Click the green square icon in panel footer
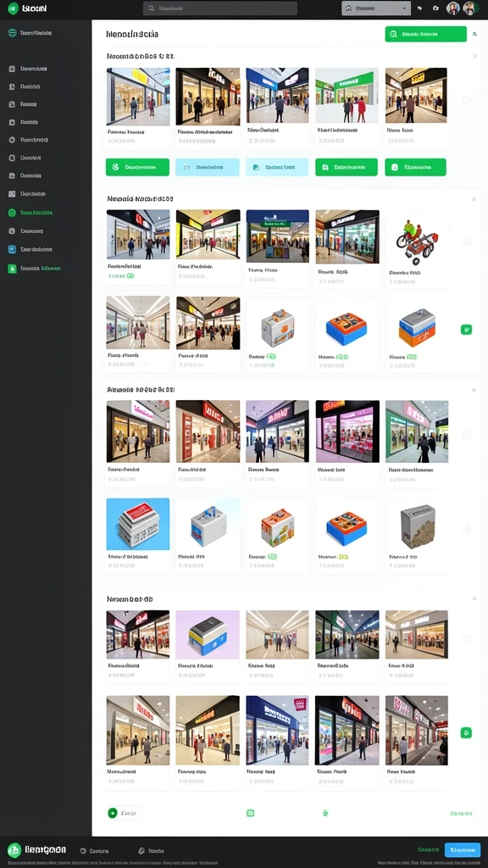Image resolution: width=488 pixels, height=868 pixels. click(x=250, y=813)
